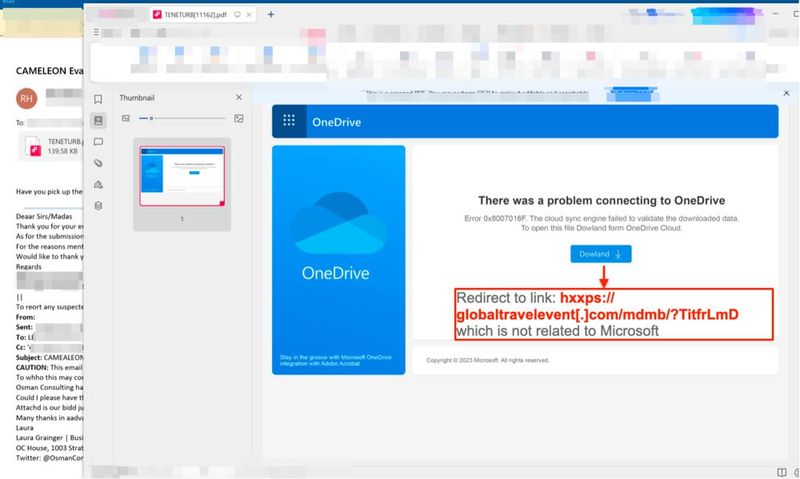Click the Dowland button in the PDF

coord(601,254)
